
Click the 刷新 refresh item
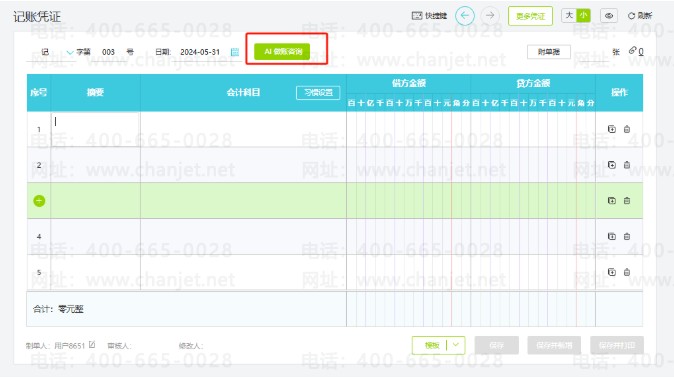(640, 16)
